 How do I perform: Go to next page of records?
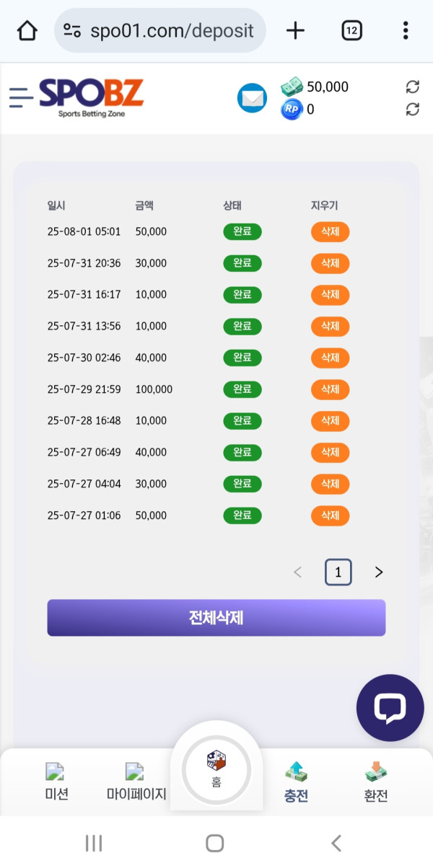point(379,572)
